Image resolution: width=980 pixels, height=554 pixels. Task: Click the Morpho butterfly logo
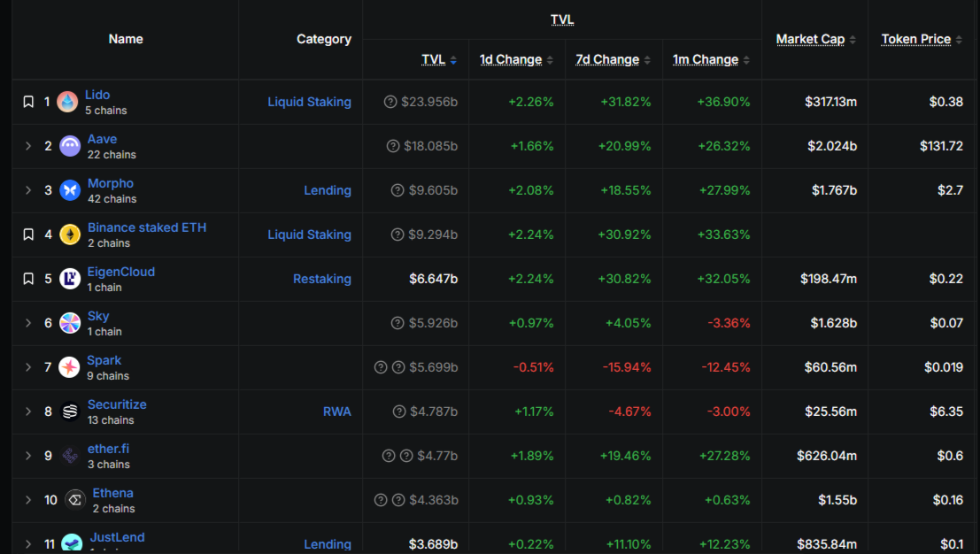[70, 190]
